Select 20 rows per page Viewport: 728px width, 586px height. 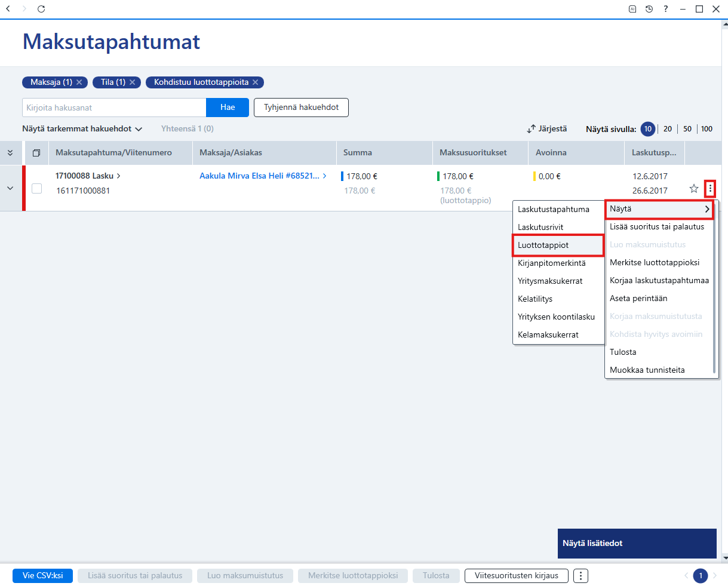click(668, 129)
